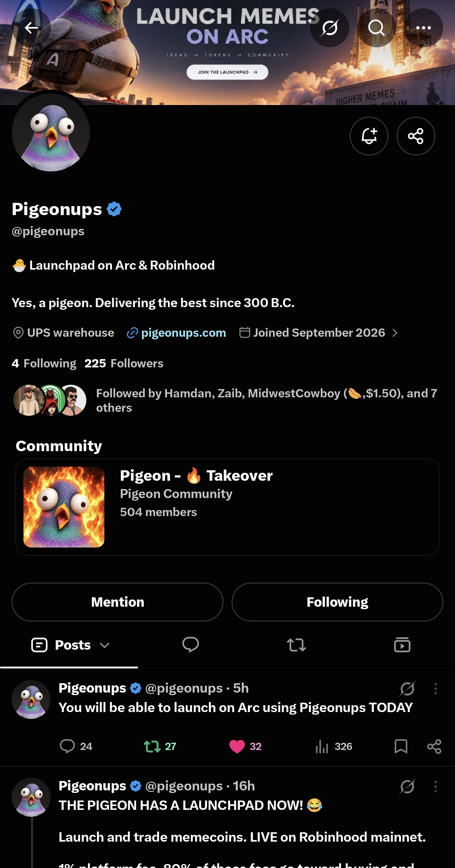The width and height of the screenshot is (455, 868).
Task: Bookmark the 5h post
Action: 401,746
